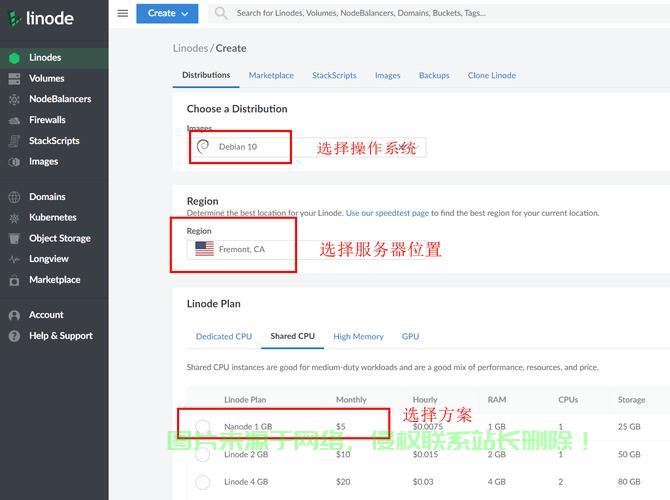
Task: Click the CPUs column header
Action: [x=568, y=400]
